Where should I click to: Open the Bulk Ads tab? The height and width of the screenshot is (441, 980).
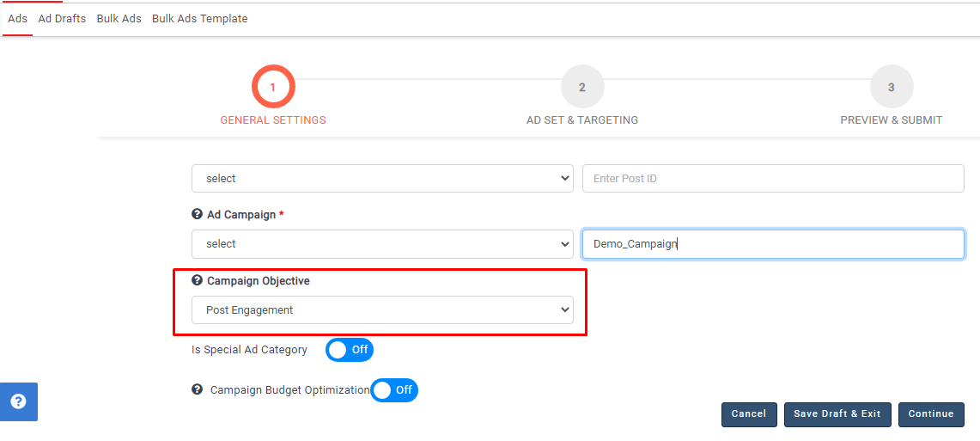point(119,19)
